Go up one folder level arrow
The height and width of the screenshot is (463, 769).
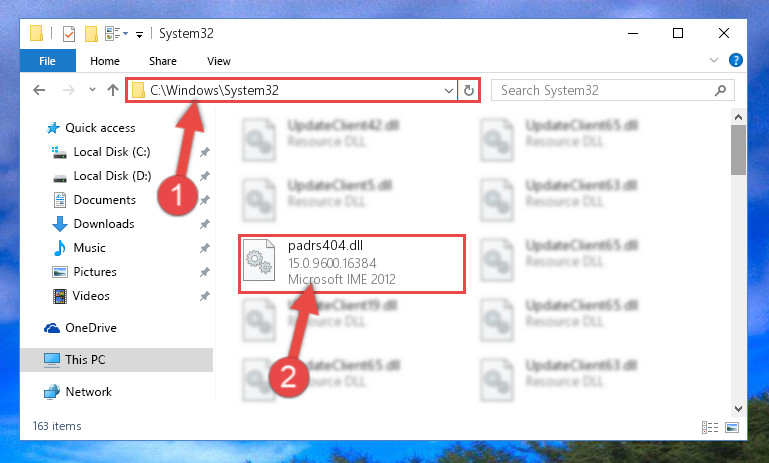point(113,90)
